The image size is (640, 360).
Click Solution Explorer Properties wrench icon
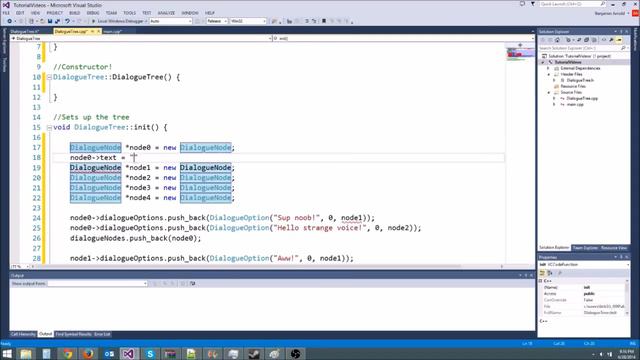[611, 40]
